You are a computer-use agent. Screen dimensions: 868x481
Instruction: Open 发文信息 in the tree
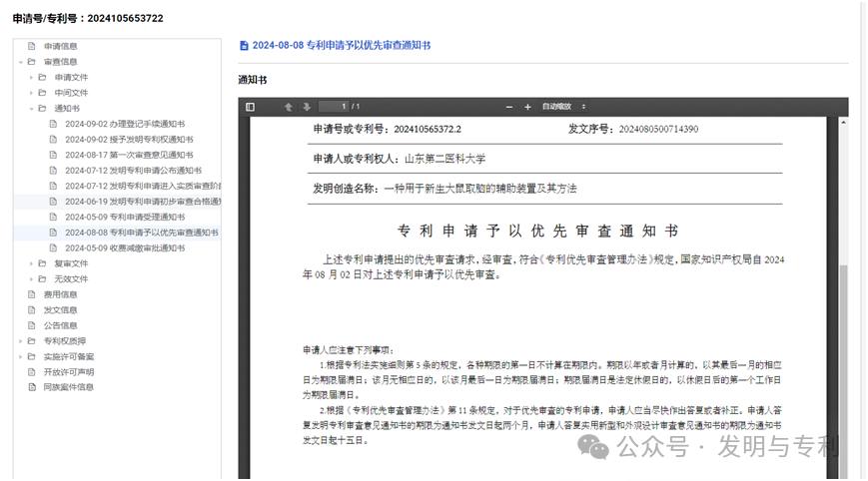60,310
